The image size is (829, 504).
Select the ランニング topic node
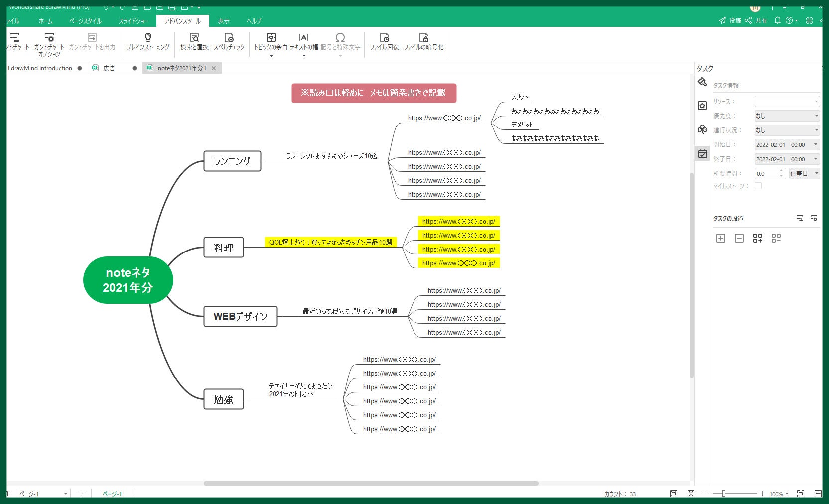point(232,161)
